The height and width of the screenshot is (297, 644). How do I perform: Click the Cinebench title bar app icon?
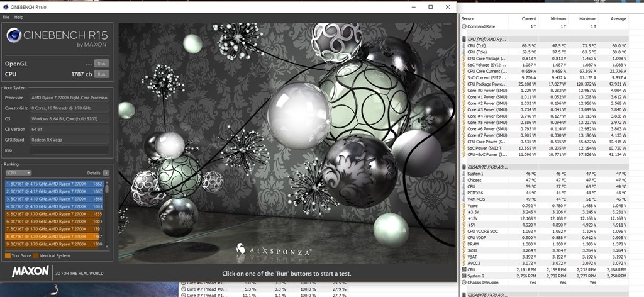(5, 7)
